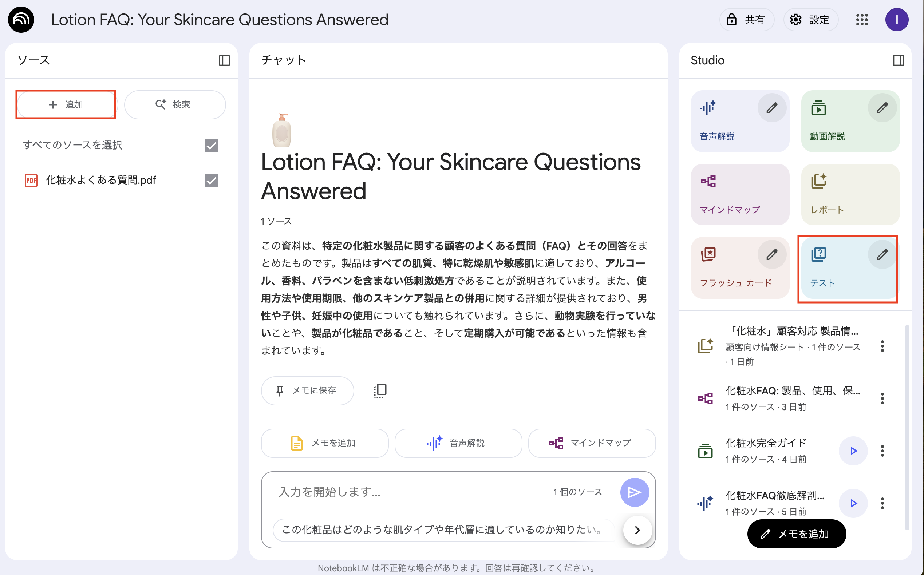The image size is (924, 575).
Task: Click the 追加 source button
Action: (x=66, y=104)
